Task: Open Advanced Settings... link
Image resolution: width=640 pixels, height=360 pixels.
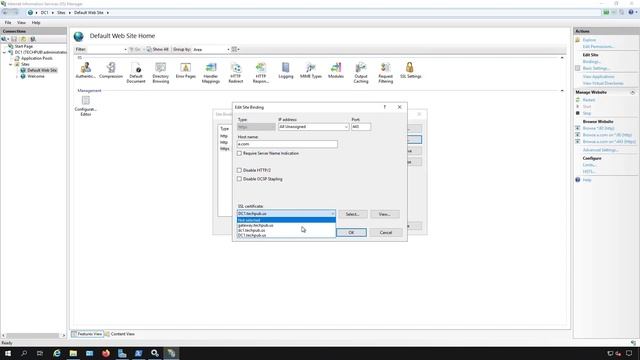Action: click(x=600, y=150)
